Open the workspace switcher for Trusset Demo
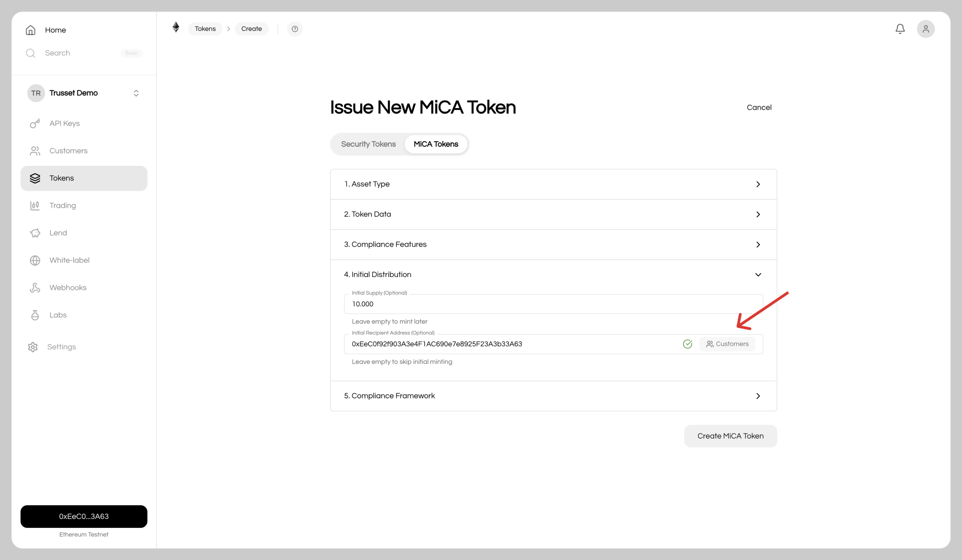This screenshot has width=962, height=560. (136, 93)
